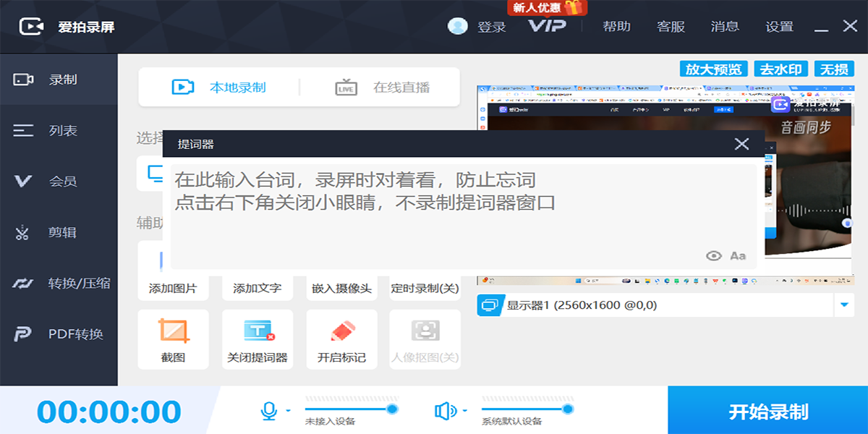Open the microphone device dropdown arrow
Image resolution: width=868 pixels, height=434 pixels.
(289, 411)
